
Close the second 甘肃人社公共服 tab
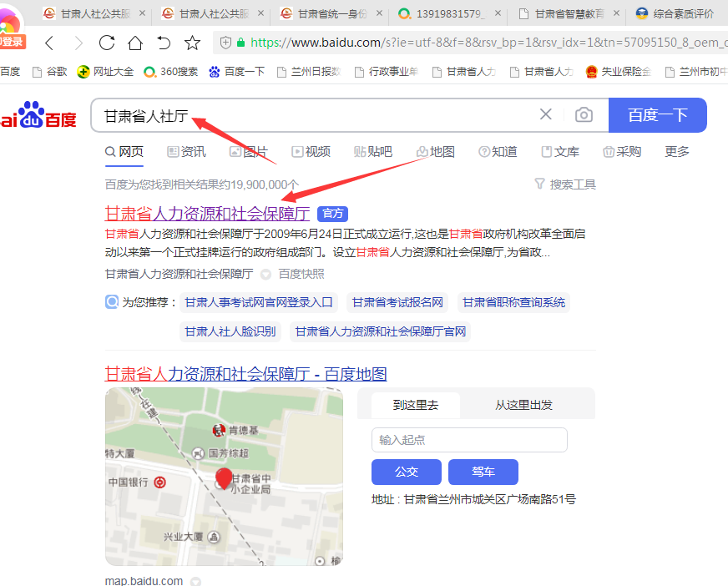[260, 13]
